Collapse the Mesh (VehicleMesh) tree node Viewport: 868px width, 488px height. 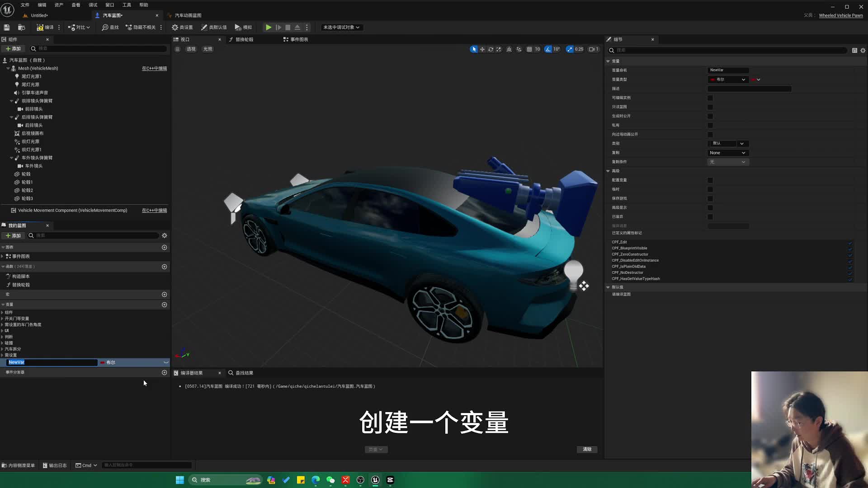(x=8, y=69)
